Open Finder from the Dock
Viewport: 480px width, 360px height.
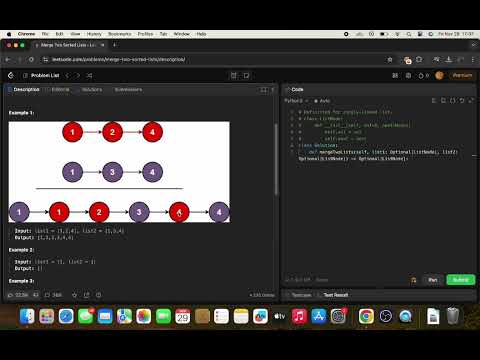pos(27,316)
